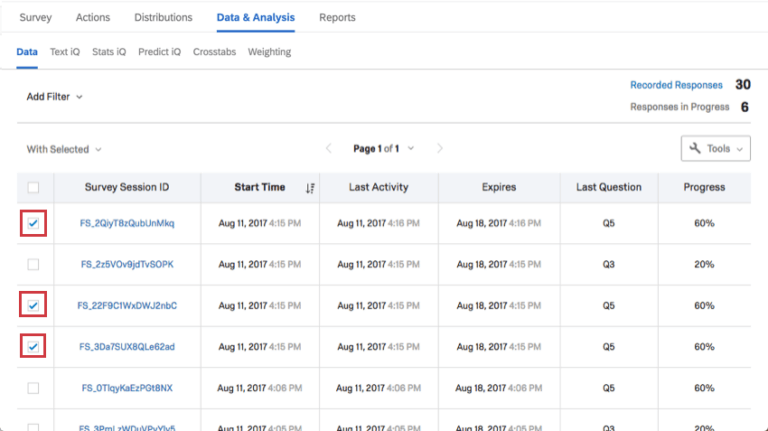The width and height of the screenshot is (768, 431).
Task: Go to next page with right arrow
Action: pos(440,149)
